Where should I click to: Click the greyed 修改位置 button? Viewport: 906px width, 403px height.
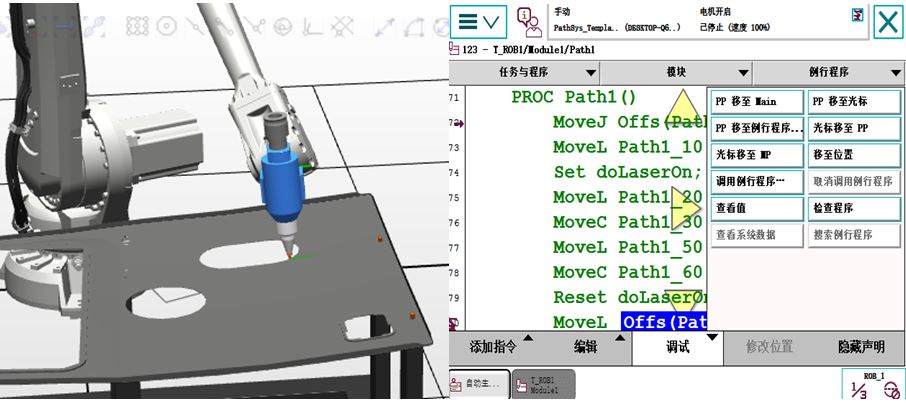point(769,347)
